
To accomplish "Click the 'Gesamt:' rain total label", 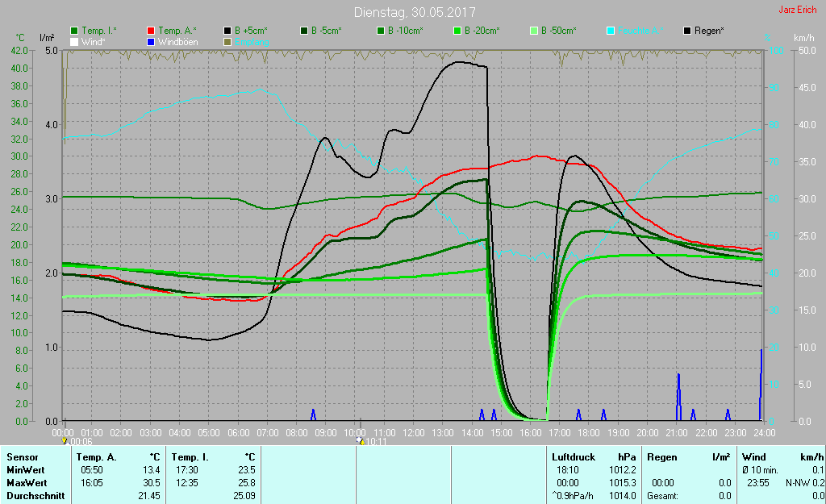I will point(662,496).
